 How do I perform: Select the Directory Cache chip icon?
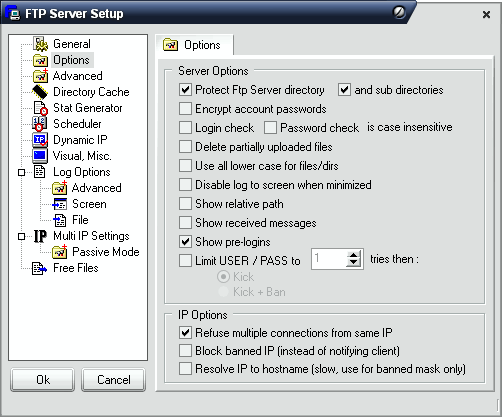40,92
